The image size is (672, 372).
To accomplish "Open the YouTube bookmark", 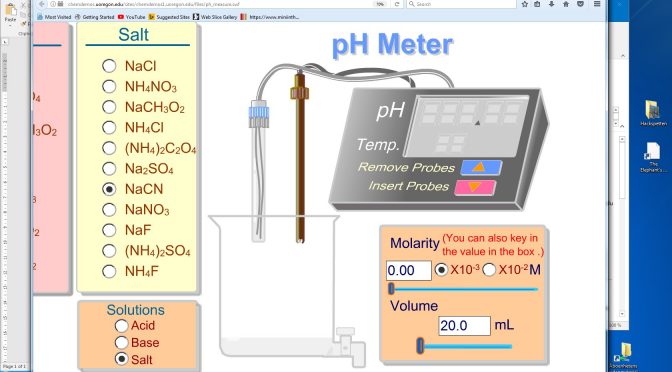I will click(132, 17).
